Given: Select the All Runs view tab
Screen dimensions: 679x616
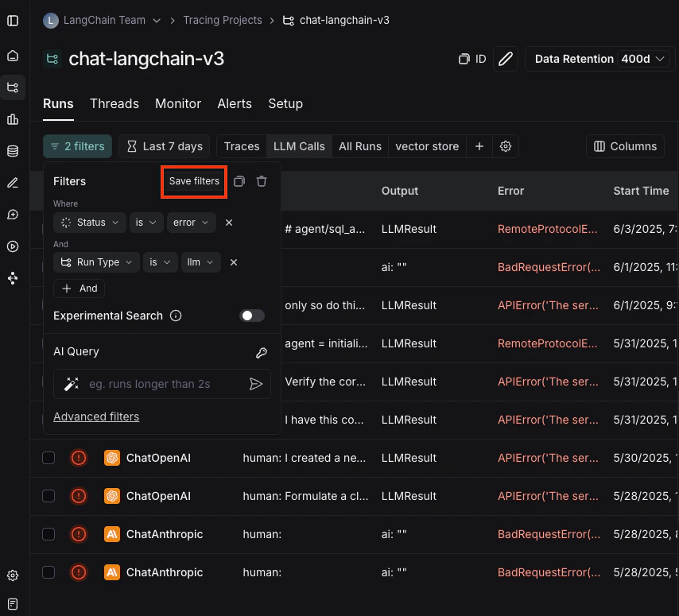Looking at the screenshot, I should click(x=360, y=146).
